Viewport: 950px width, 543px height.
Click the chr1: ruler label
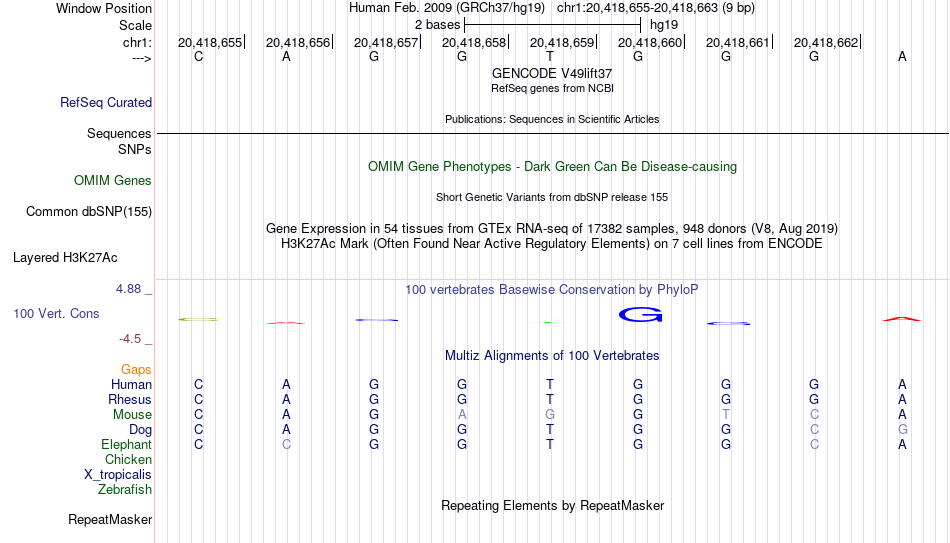point(138,42)
